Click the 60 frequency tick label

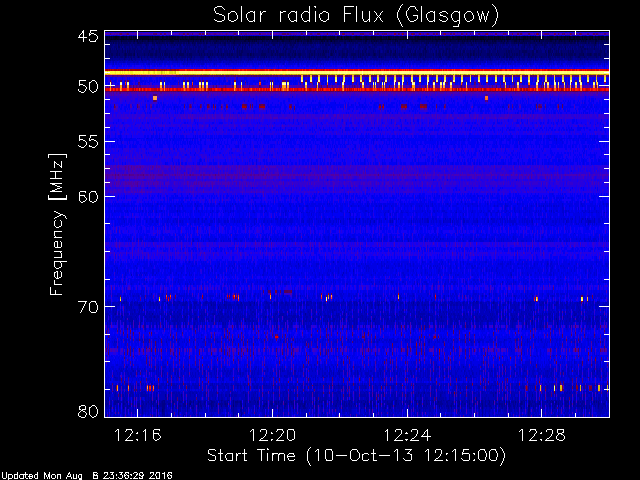(88, 197)
